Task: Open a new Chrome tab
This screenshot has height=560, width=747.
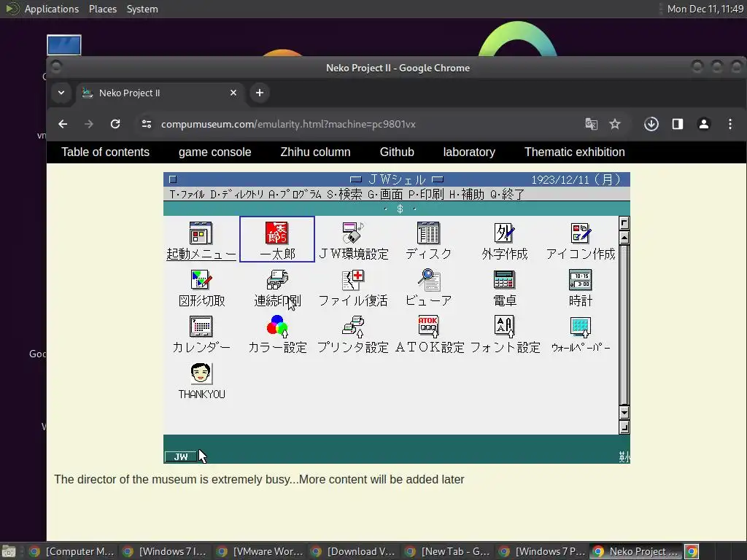Action: (x=260, y=93)
